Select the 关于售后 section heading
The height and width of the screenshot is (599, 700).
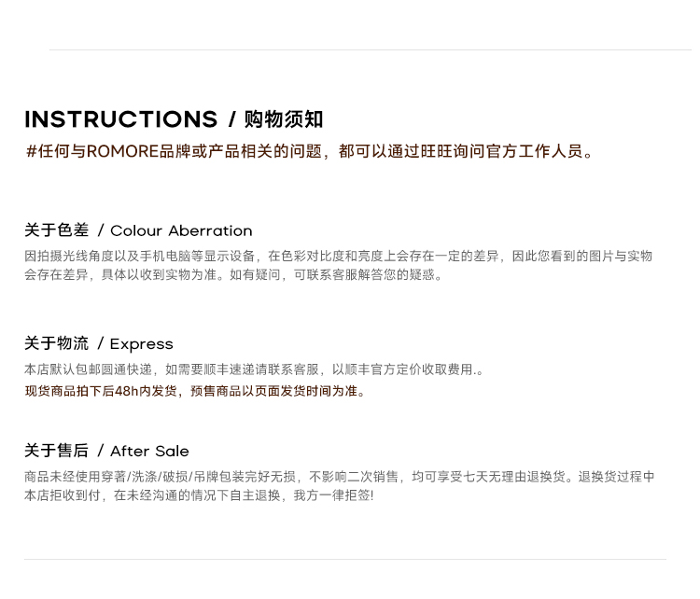pyautogui.click(x=57, y=451)
